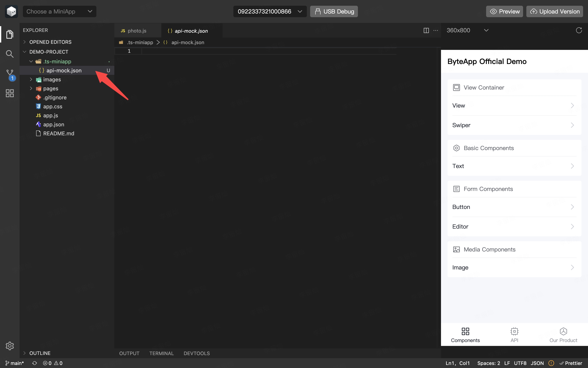Click the Prettier status item
Image resolution: width=588 pixels, height=368 pixels.
(x=571, y=363)
